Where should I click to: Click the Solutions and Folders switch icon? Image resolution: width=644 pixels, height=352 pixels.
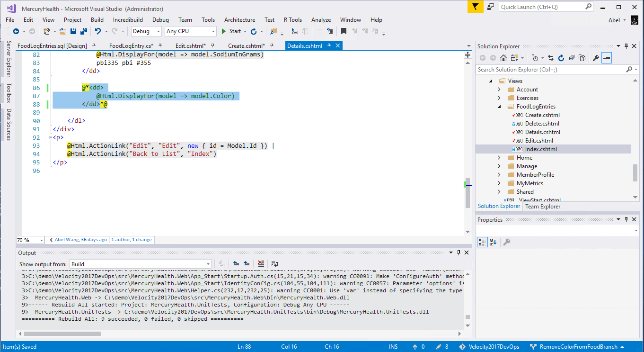[515, 58]
